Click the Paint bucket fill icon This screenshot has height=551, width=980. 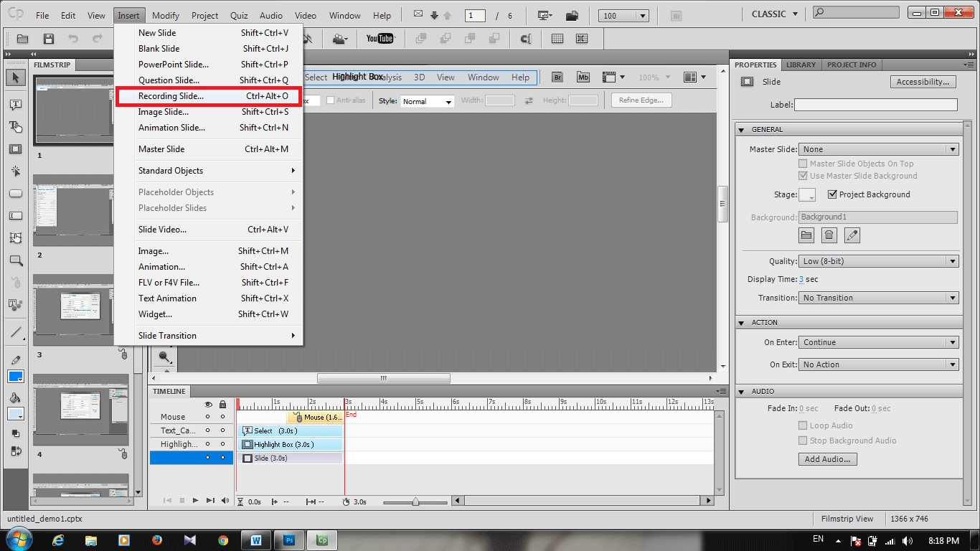[x=15, y=398]
